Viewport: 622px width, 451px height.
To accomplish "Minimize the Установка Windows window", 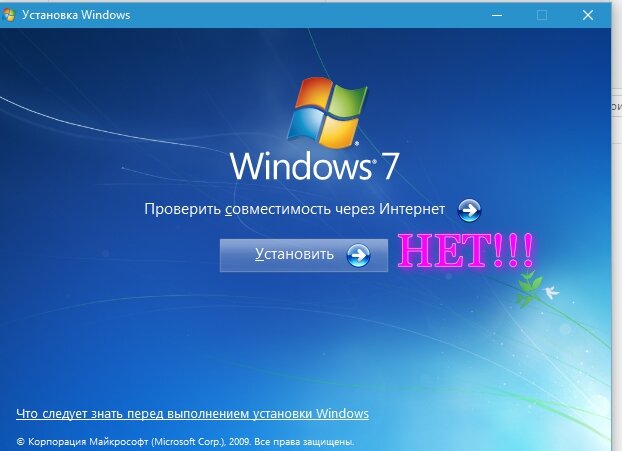I will click(x=497, y=15).
